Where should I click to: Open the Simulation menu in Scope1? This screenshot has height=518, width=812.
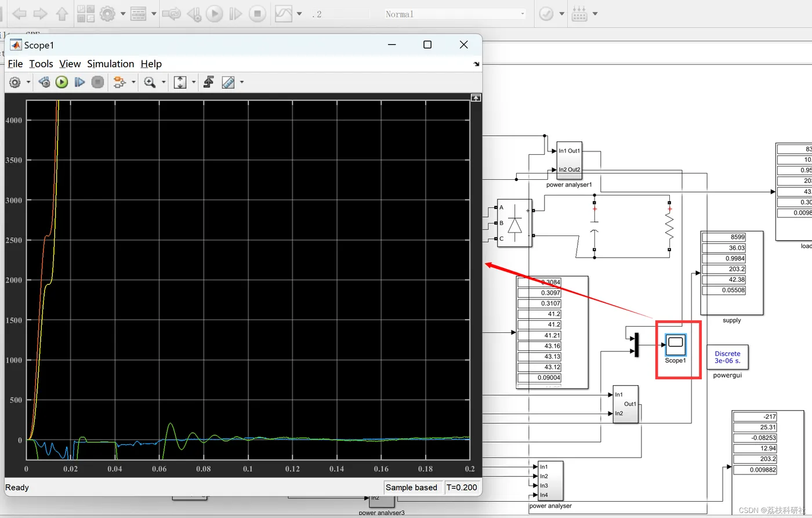[110, 64]
